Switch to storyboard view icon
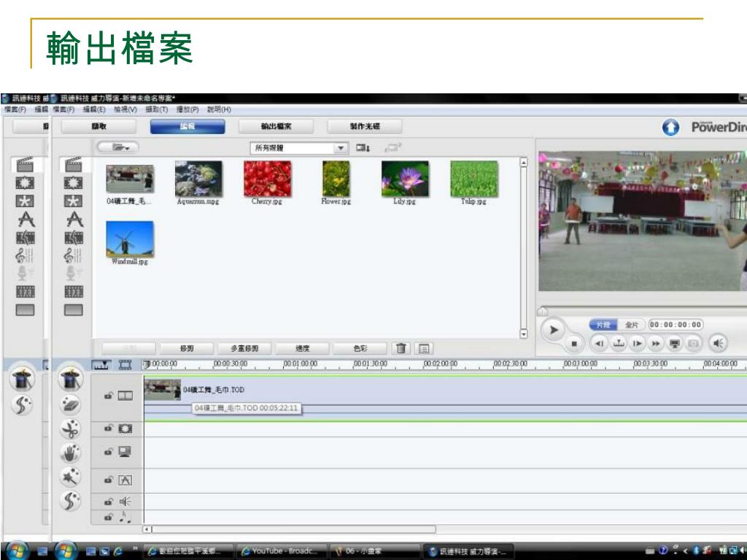Image resolution: width=747 pixels, height=560 pixels. pyautogui.click(x=125, y=365)
